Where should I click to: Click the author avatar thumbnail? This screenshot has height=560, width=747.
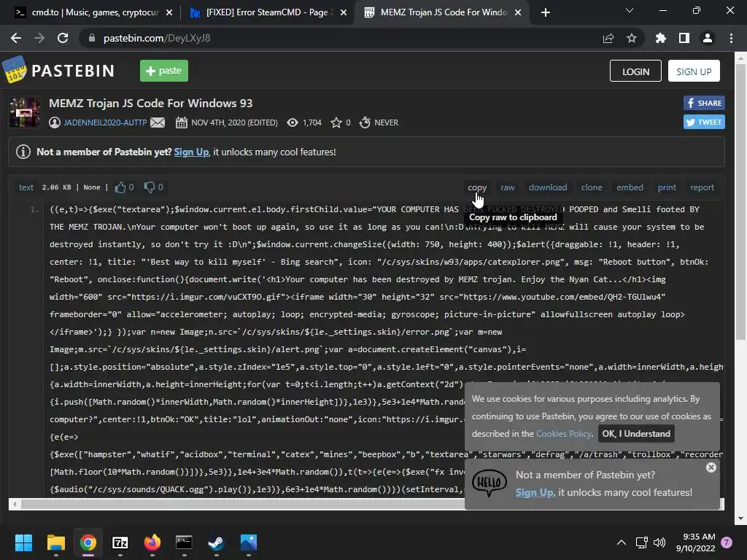(25, 112)
